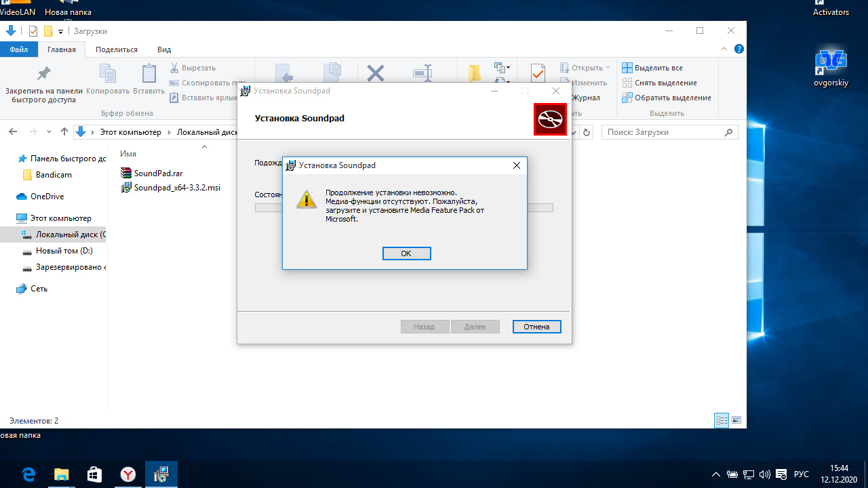
Task: Click the volume speaker icon in system tray
Action: click(x=765, y=474)
